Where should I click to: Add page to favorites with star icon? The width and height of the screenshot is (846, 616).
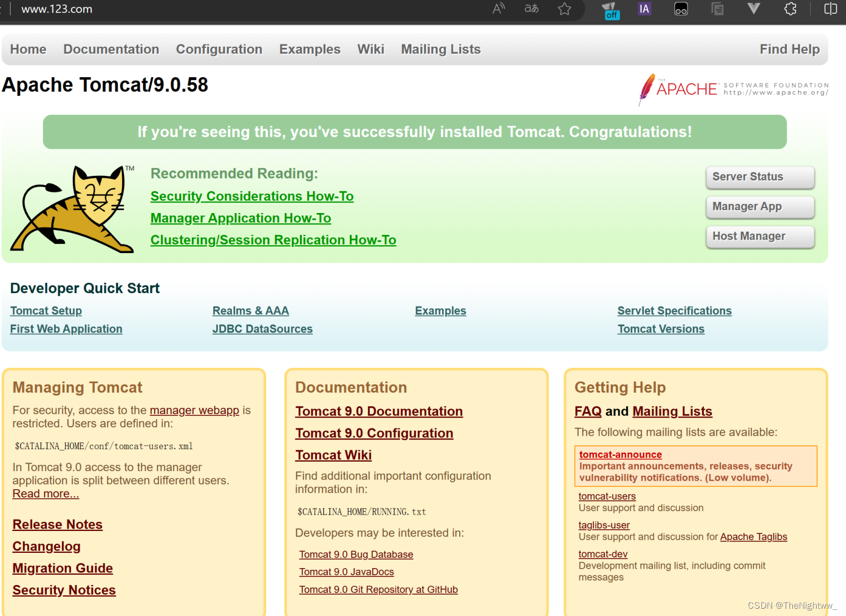565,9
